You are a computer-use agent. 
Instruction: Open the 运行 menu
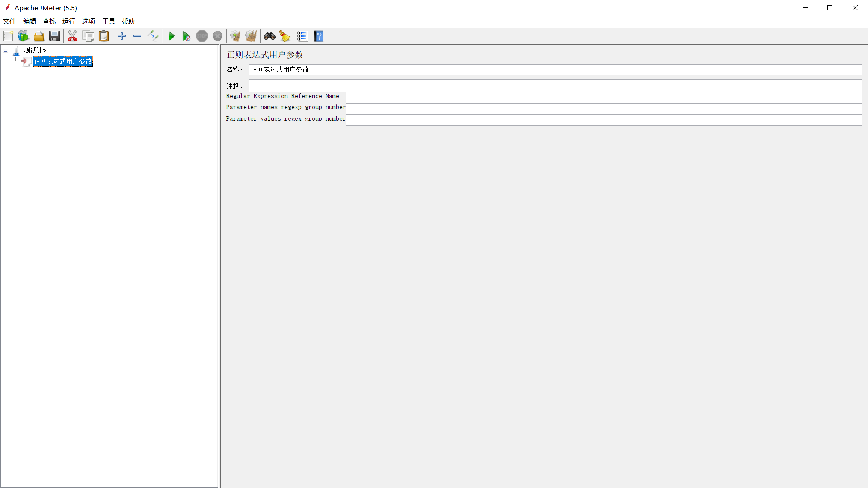[x=69, y=21]
